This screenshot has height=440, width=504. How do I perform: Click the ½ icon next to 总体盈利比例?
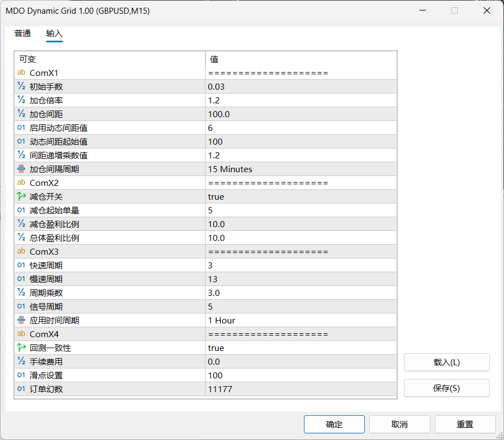tap(21, 238)
